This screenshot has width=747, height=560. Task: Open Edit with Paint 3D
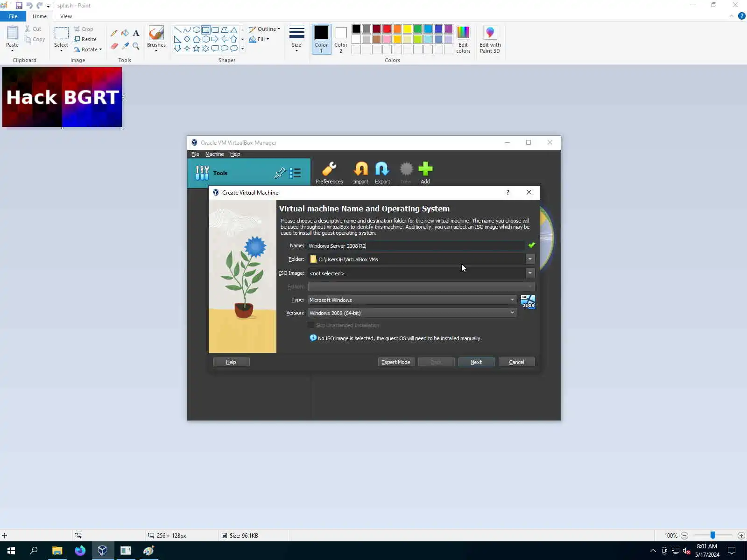click(x=490, y=40)
